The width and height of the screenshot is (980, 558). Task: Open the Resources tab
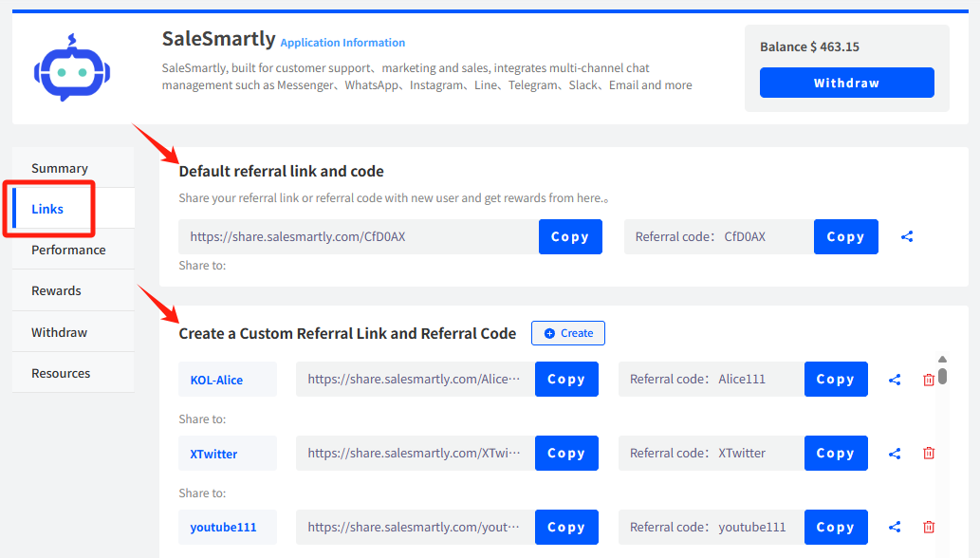tap(61, 373)
